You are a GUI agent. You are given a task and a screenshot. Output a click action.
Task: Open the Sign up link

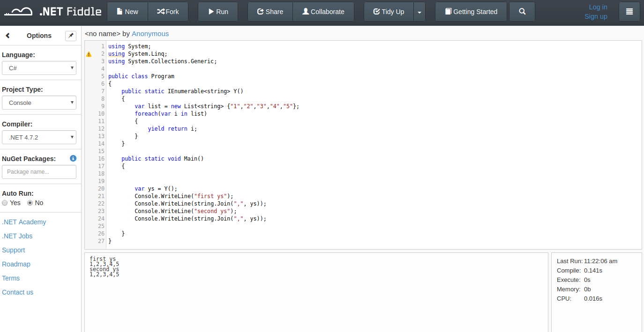pos(596,16)
